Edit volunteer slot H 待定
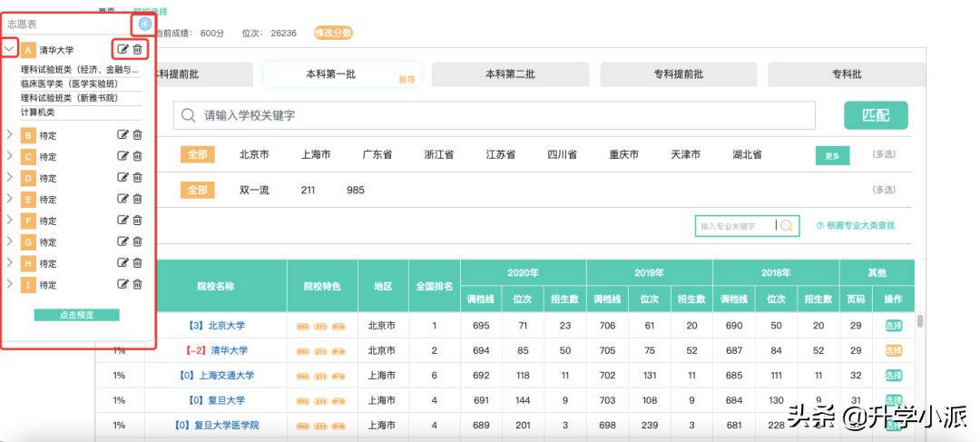980x442 pixels. pyautogui.click(x=123, y=262)
